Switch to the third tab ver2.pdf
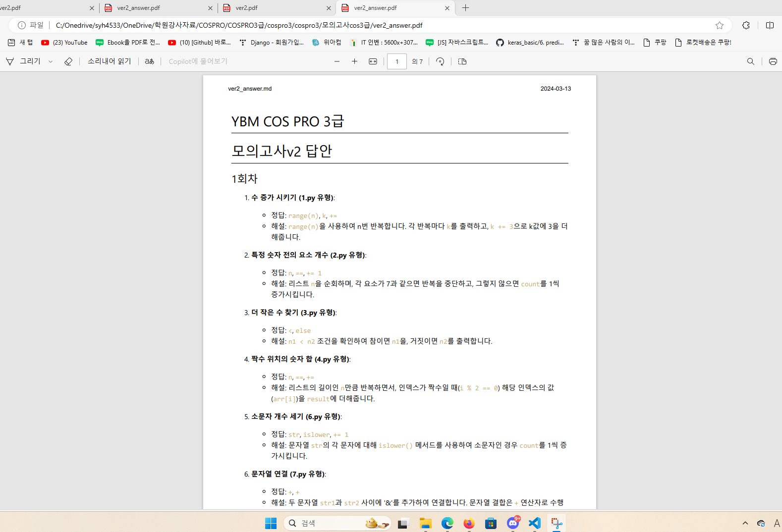Image resolution: width=782 pixels, height=532 pixels. [277, 8]
